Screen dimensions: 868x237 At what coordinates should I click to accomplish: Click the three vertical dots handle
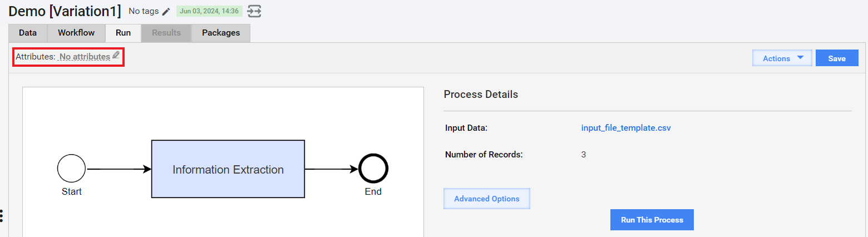tap(2, 216)
